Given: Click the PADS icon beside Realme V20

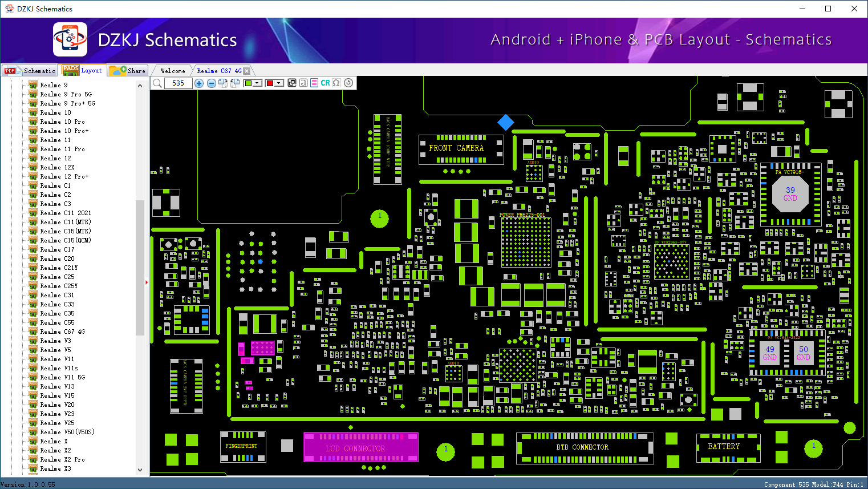Looking at the screenshot, I should [33, 405].
